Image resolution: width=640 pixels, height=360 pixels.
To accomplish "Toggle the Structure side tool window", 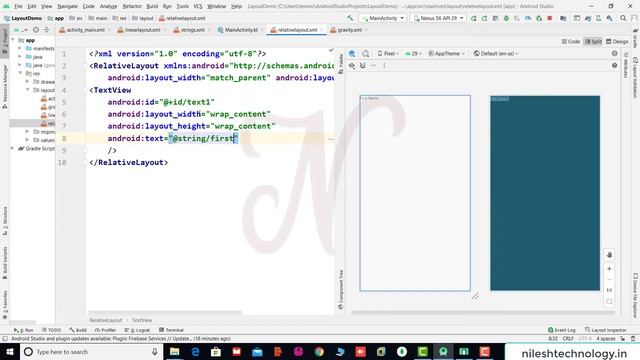I will click(x=5, y=221).
